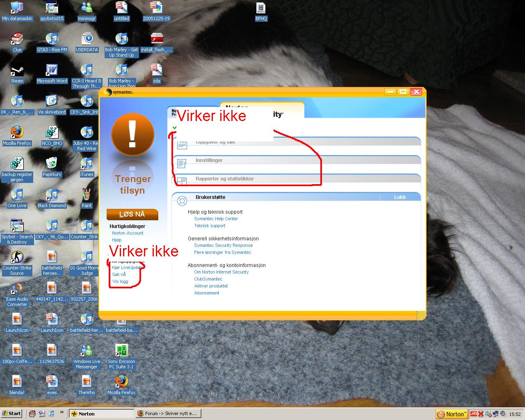Open the Abonnement link

206,293
